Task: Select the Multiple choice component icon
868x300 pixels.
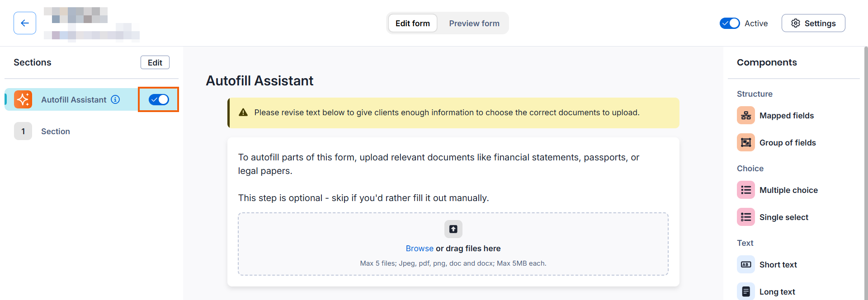Action: pos(746,190)
